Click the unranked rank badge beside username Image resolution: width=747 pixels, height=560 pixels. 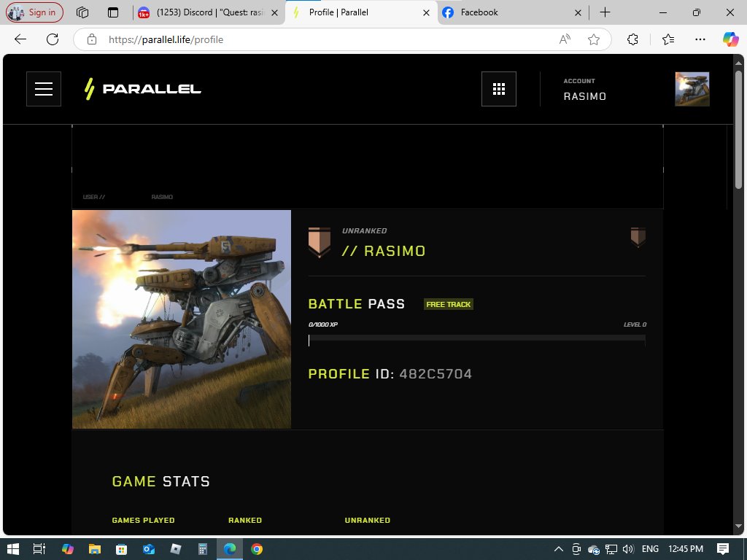(x=320, y=242)
